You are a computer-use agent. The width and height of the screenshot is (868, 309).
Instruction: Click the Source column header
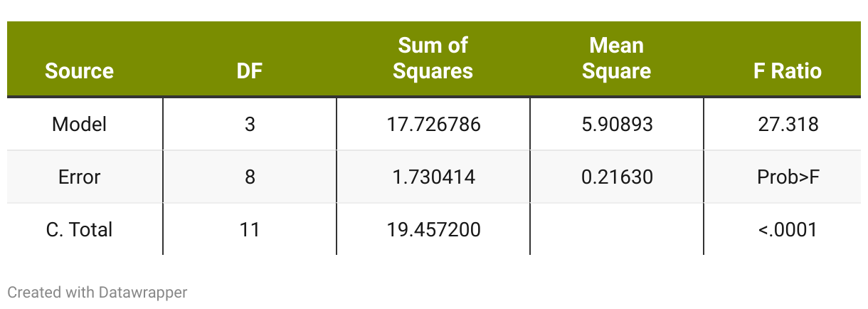pyautogui.click(x=79, y=71)
